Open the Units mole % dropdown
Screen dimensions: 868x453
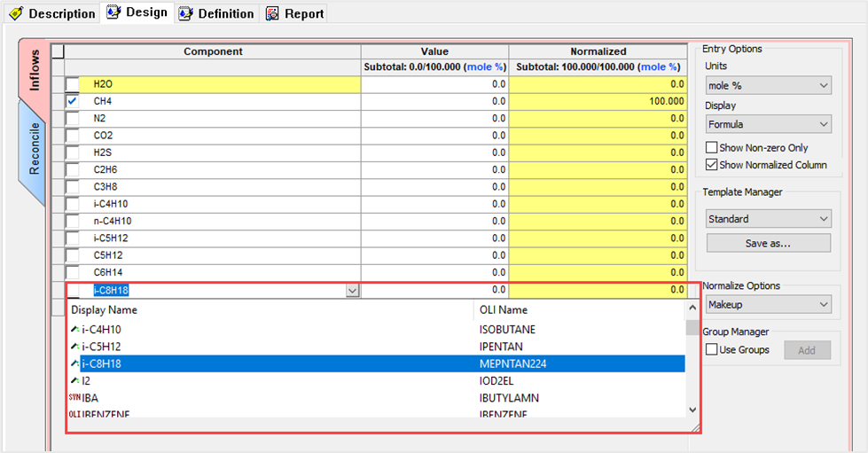tap(768, 86)
